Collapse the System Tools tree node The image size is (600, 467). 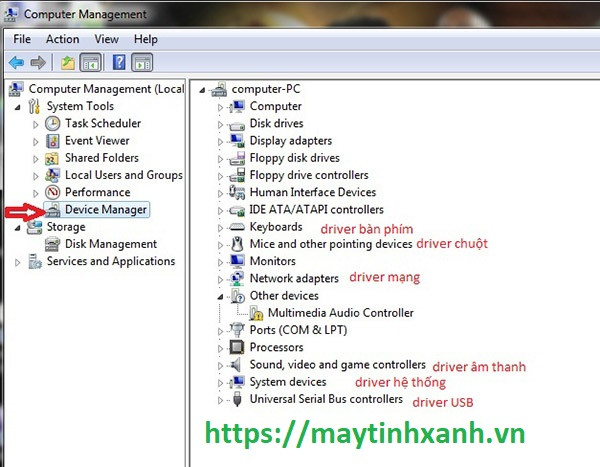coord(18,108)
